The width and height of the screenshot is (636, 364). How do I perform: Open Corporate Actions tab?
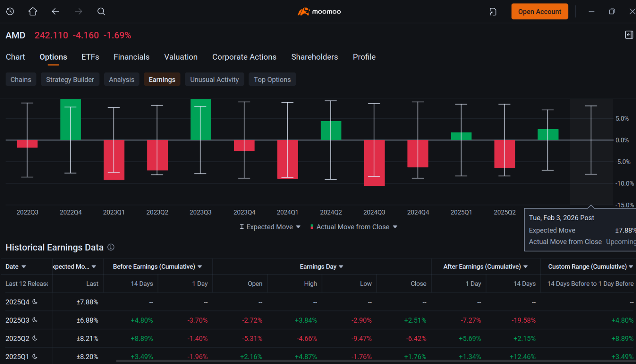pos(244,57)
